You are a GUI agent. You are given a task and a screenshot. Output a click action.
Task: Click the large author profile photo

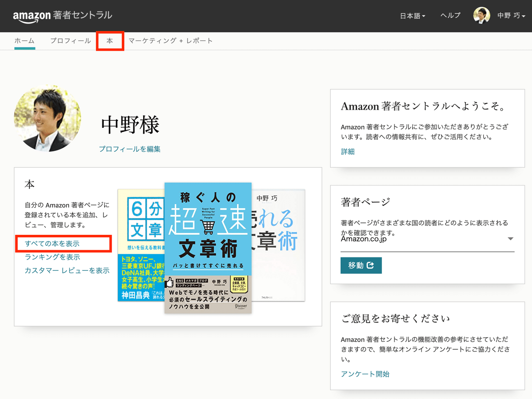pos(47,118)
